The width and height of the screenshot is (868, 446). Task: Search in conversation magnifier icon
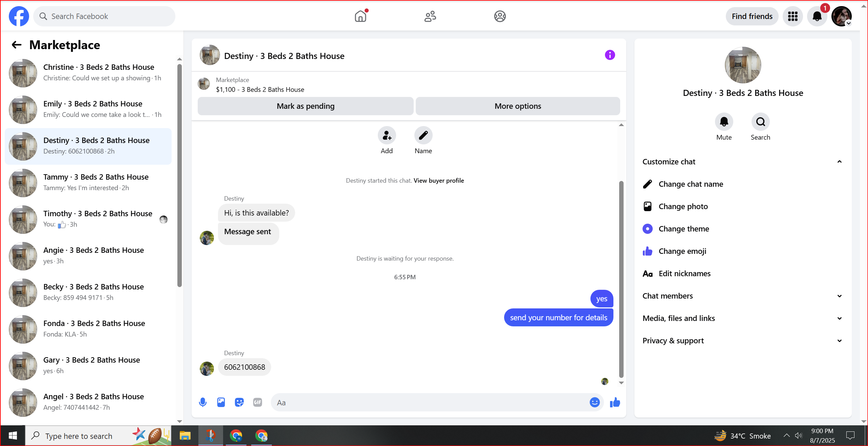(760, 122)
